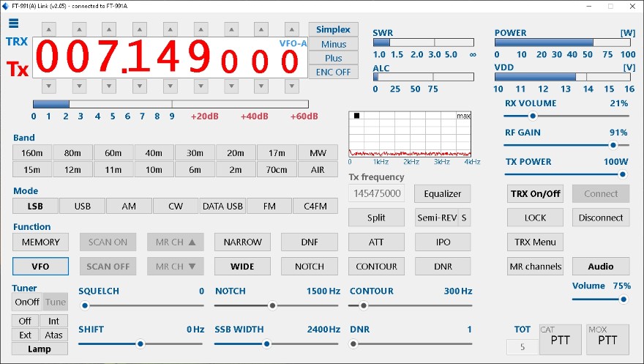Step up to next memory channel MR CH
The image size is (644, 364).
pos(176,242)
